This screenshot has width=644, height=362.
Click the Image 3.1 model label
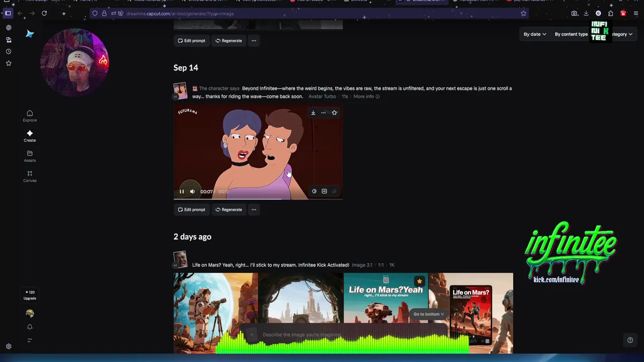[362, 265]
